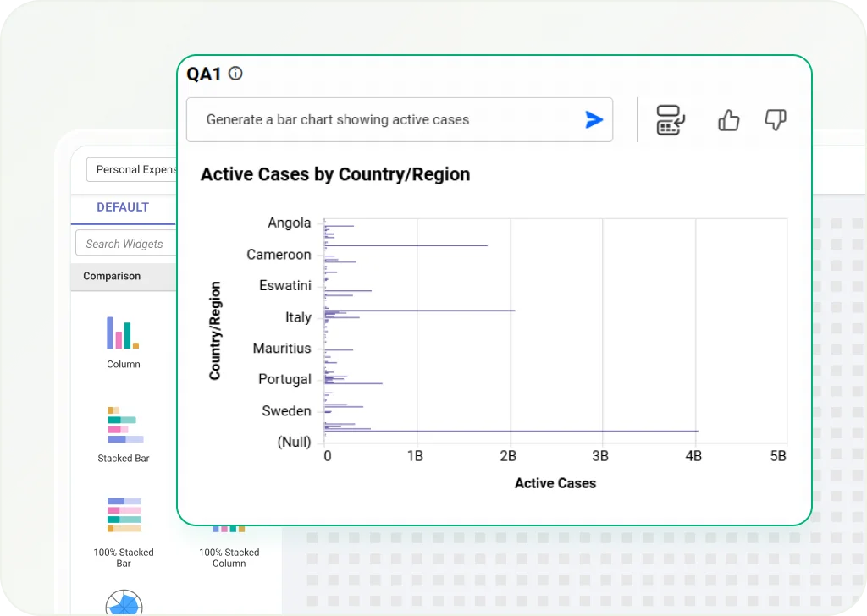867x616 pixels.
Task: Click the thumbs down feedback icon
Action: click(775, 120)
